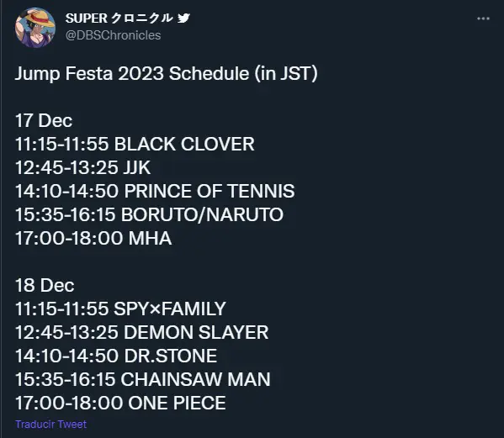
Task: Click the BORUTO/NARUTO schedule entry
Action: (149, 214)
